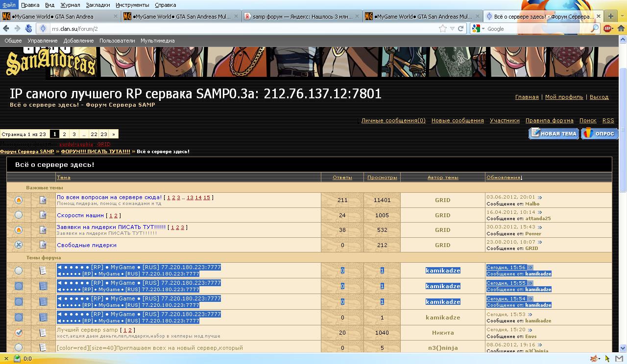Go back with the browser Back arrow

tap(6, 28)
